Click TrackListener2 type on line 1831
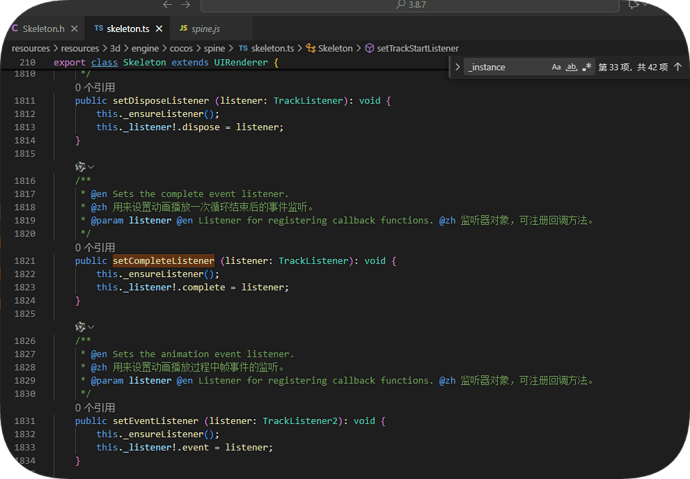This screenshot has height=479, width=690. (300, 421)
